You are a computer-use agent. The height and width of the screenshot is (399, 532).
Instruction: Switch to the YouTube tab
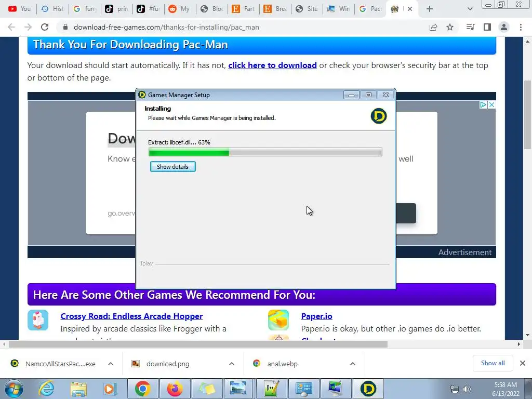tap(19, 9)
